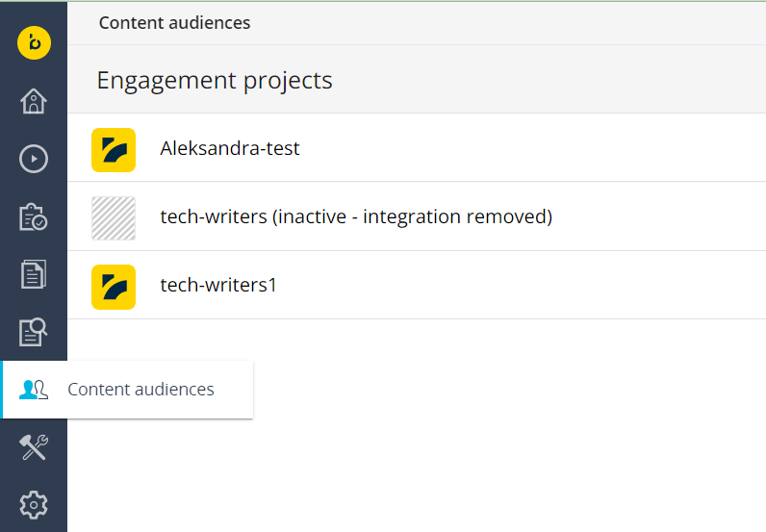Select Content audiences sidebar menu label
Image resolution: width=766 pixels, height=532 pixels.
[140, 390]
